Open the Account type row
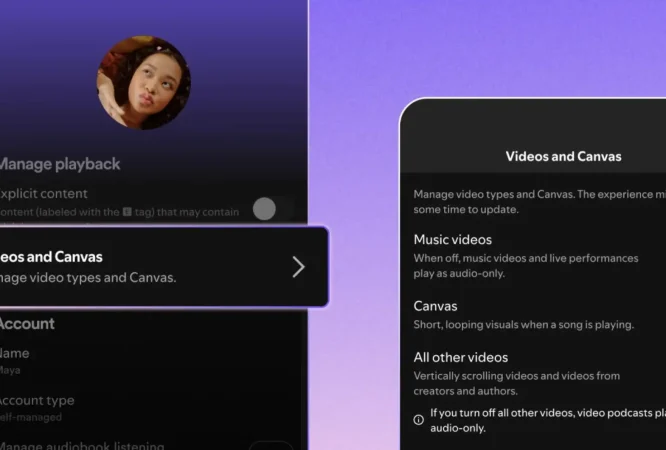This screenshot has width=666, height=450. 37,408
